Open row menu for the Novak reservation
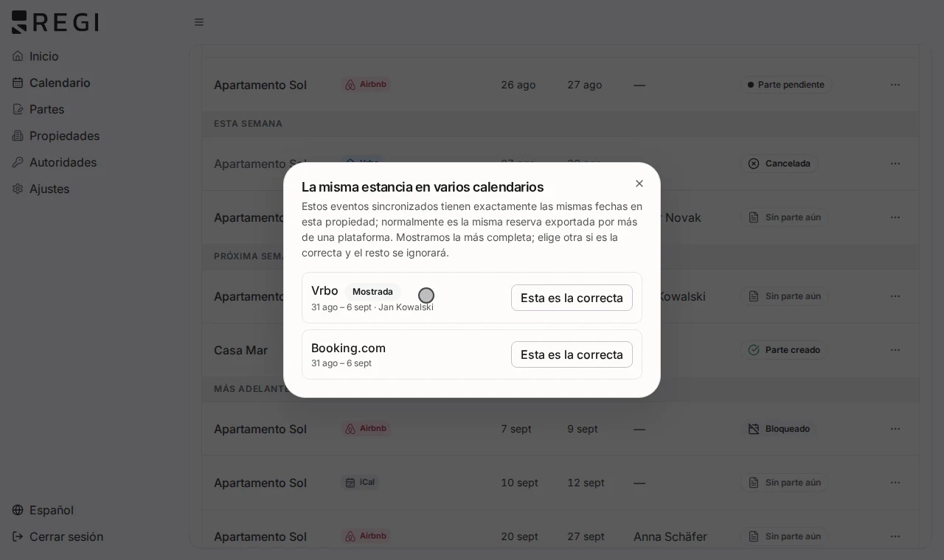 pos(895,217)
